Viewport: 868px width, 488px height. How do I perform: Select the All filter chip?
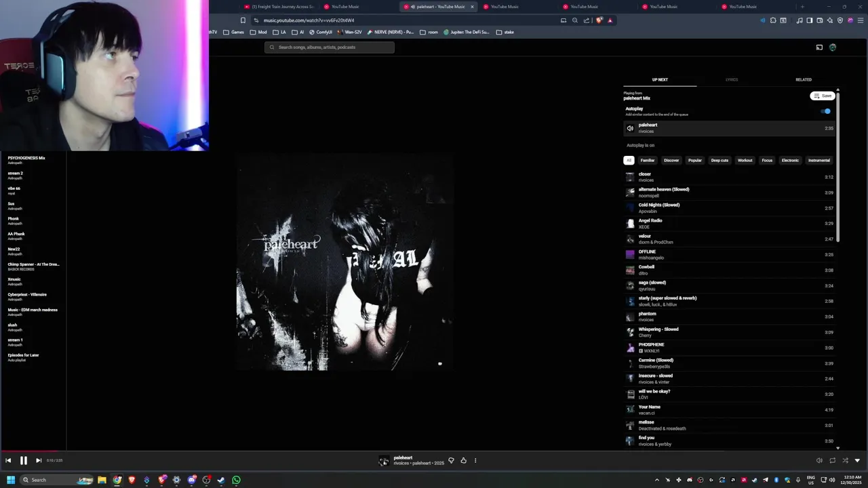[629, 161]
